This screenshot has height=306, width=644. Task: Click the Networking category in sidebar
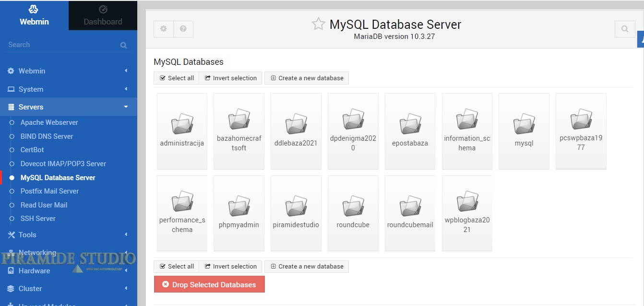tap(37, 253)
